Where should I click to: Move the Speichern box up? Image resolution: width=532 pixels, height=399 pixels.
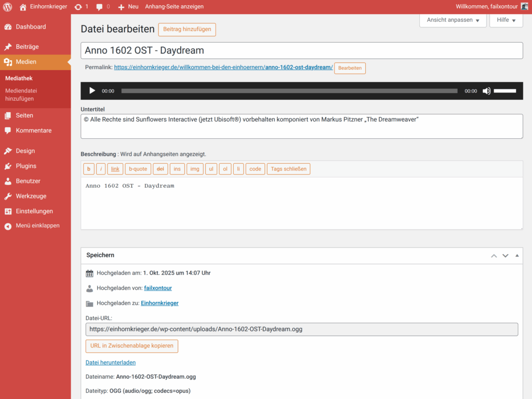pyautogui.click(x=494, y=256)
